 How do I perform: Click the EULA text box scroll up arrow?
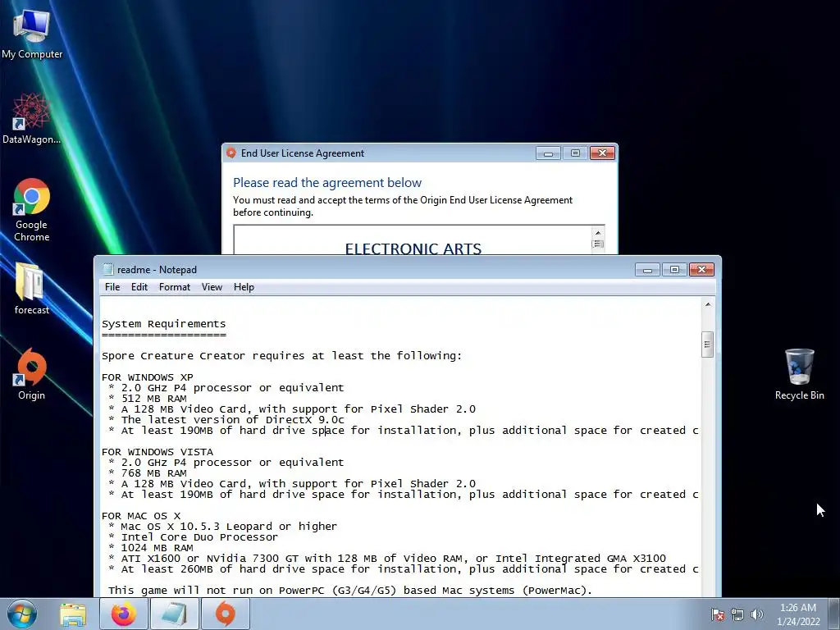pyautogui.click(x=598, y=233)
